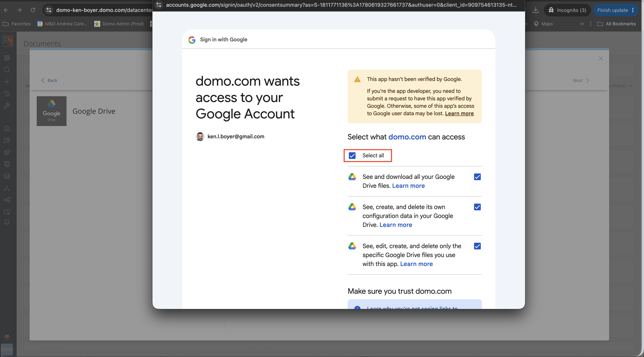
Task: Go forward in the browser
Action: (x=19, y=10)
